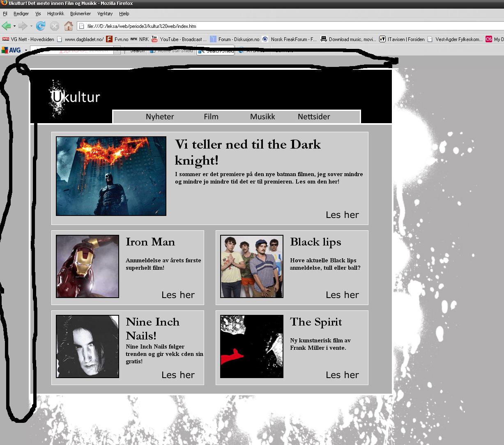Open the YouTube - Broadcast bookmark

pyautogui.click(x=179, y=39)
